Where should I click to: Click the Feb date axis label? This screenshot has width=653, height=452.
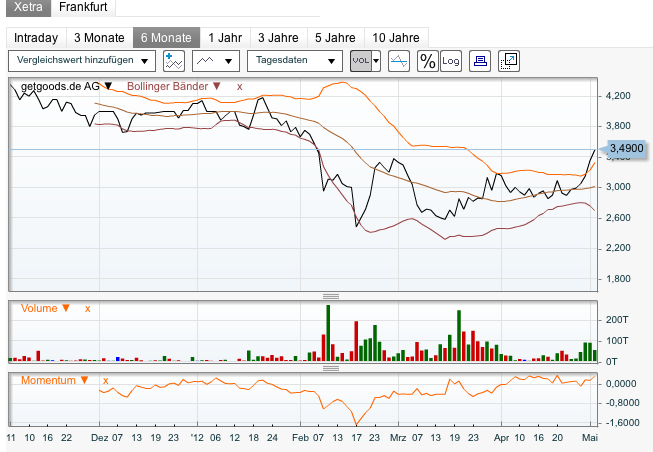pos(300,438)
